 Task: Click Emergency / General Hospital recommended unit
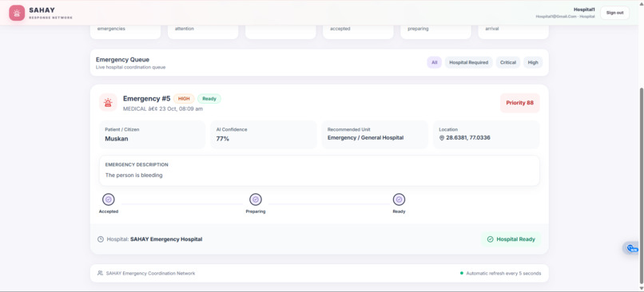[x=365, y=138]
